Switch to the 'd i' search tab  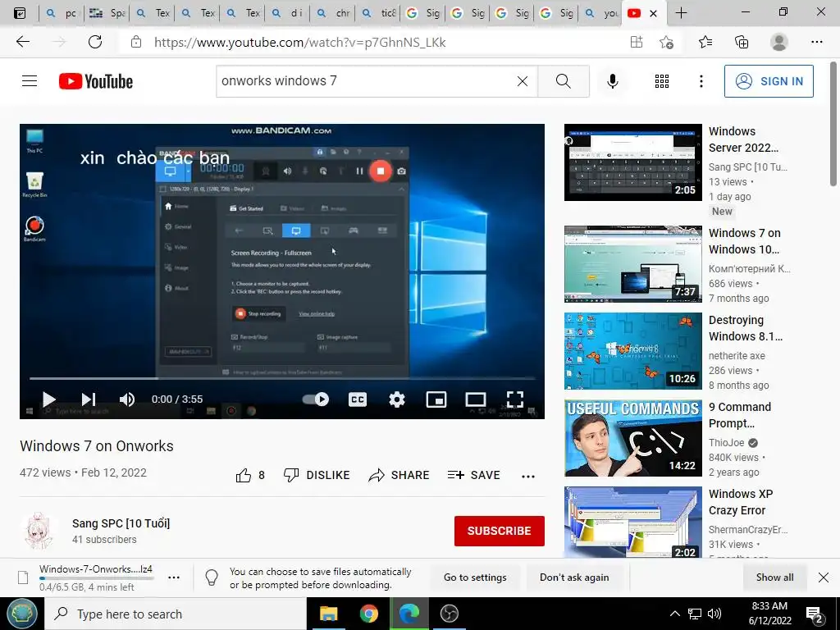click(x=287, y=13)
